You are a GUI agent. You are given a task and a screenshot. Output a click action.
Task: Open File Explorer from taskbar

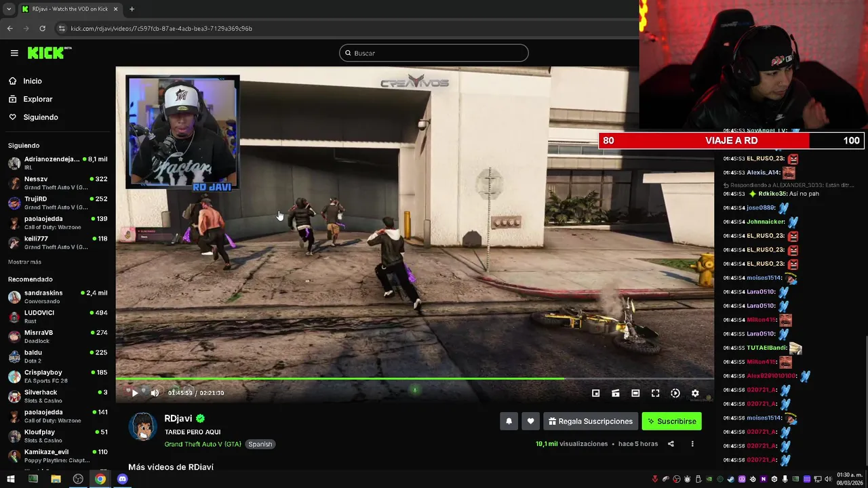coord(56,479)
